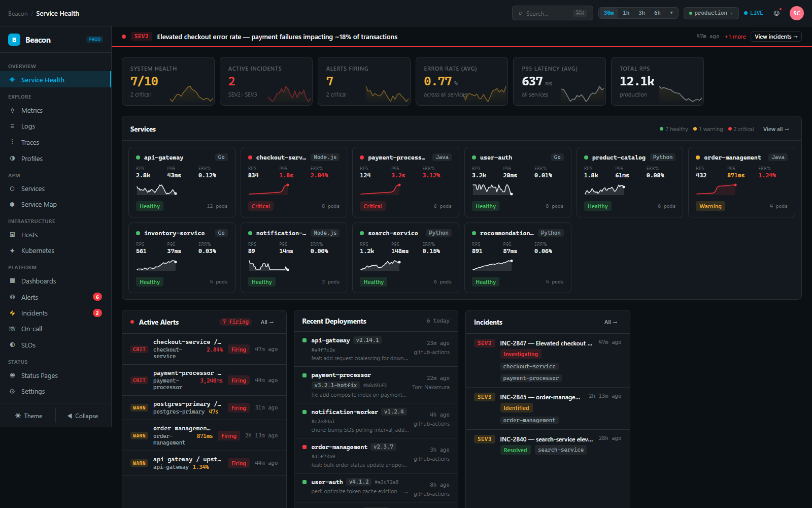The height and width of the screenshot is (508, 812).
Task: Click the postgres-primary alert row
Action: 204,407
